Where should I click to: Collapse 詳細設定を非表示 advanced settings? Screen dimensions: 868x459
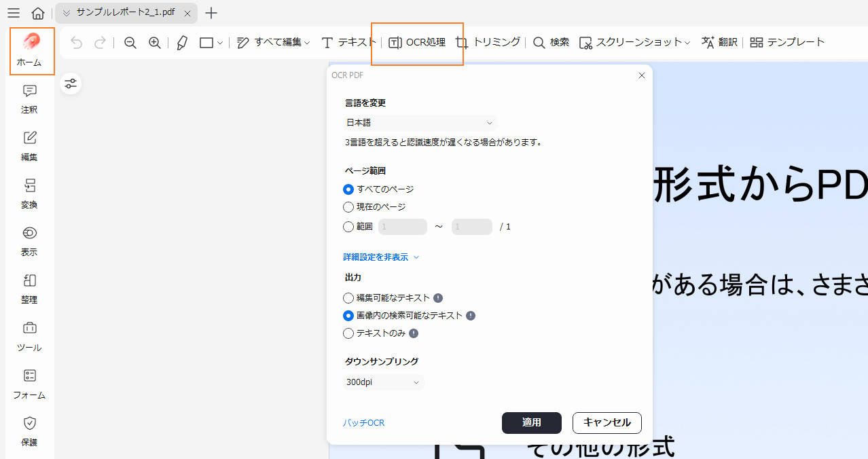click(x=381, y=257)
